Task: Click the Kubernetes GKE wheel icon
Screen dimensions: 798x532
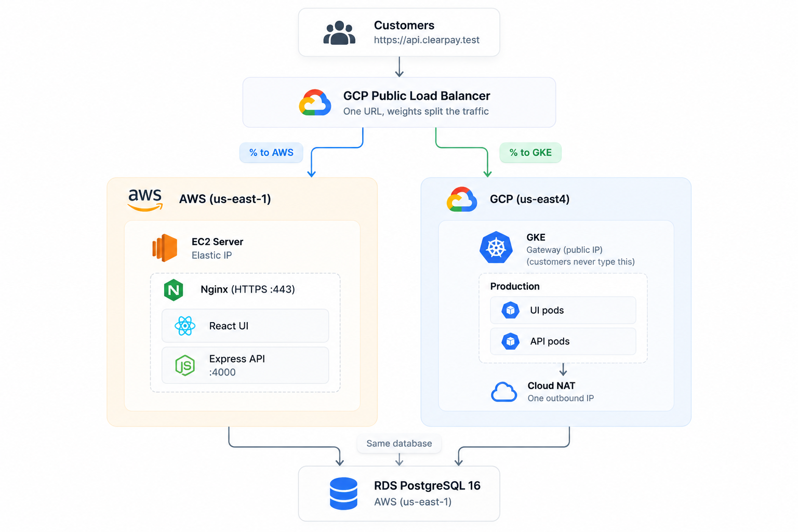Action: (496, 248)
